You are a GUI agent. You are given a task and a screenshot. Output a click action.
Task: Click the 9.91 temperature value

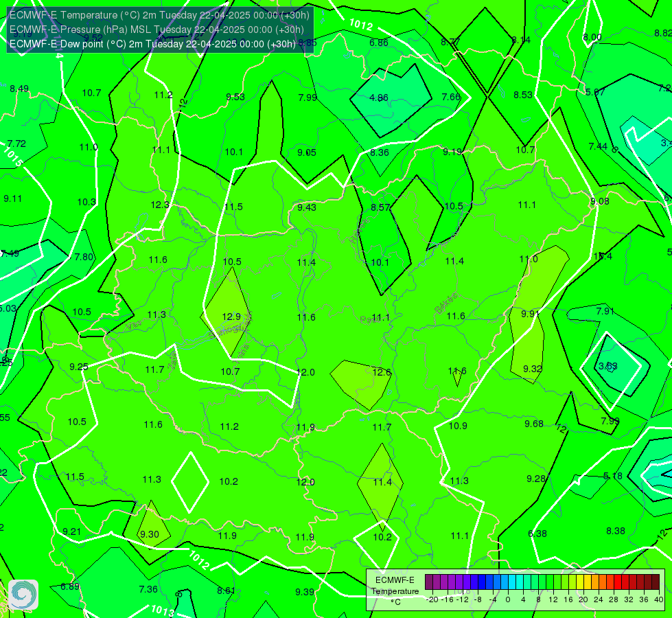pos(530,314)
